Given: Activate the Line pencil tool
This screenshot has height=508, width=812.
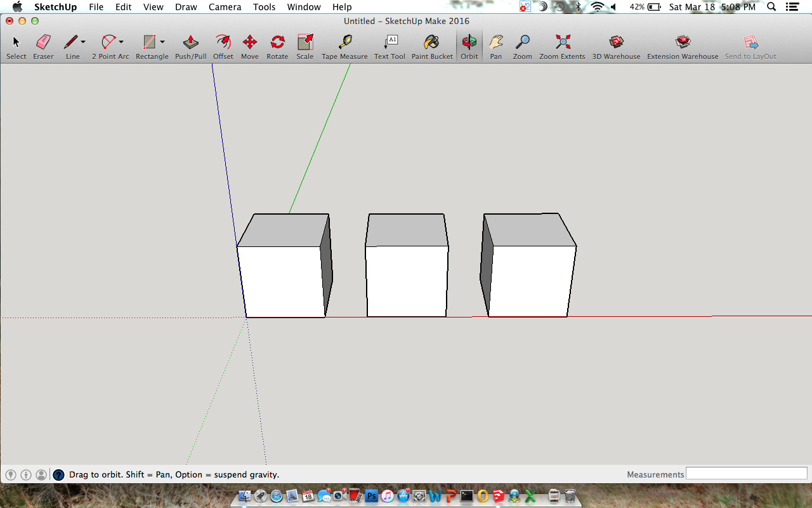Looking at the screenshot, I should click(70, 46).
